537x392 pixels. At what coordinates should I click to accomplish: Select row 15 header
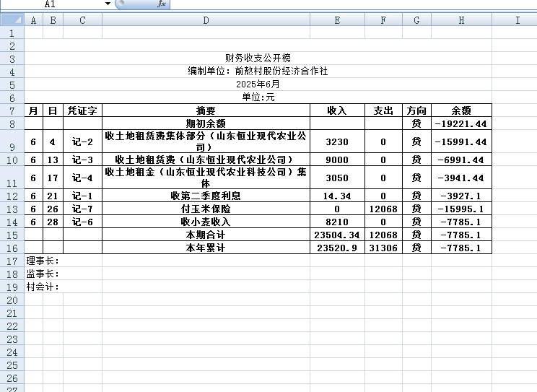[12, 235]
